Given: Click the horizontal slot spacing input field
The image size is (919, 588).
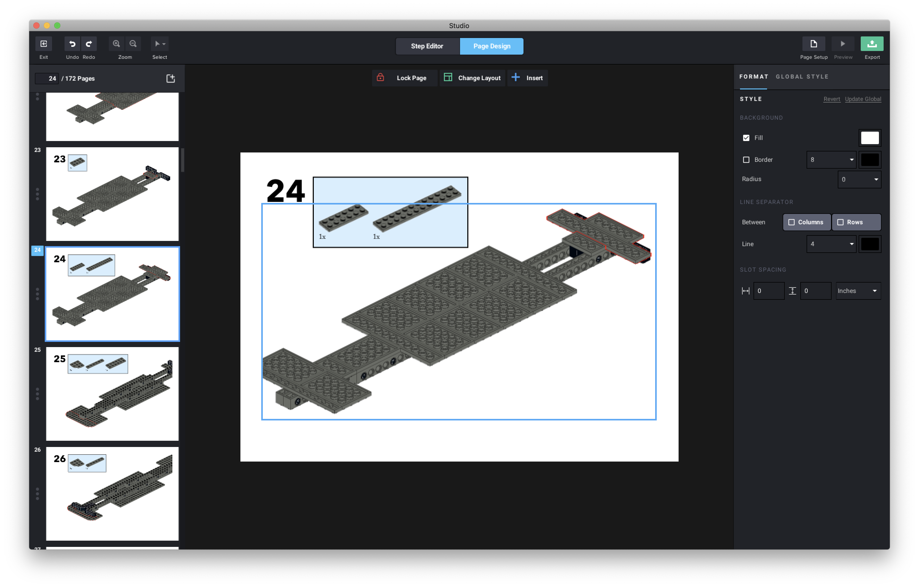Looking at the screenshot, I should (769, 291).
